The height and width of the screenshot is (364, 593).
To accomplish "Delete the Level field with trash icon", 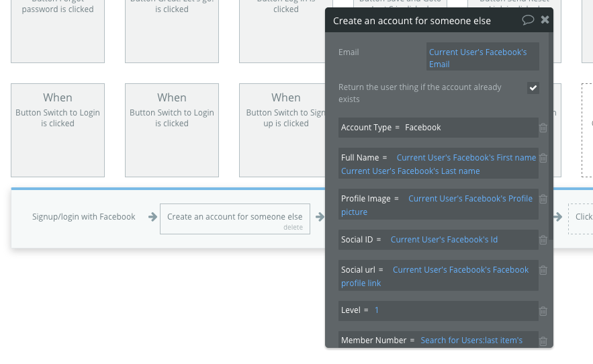I will click(x=543, y=311).
